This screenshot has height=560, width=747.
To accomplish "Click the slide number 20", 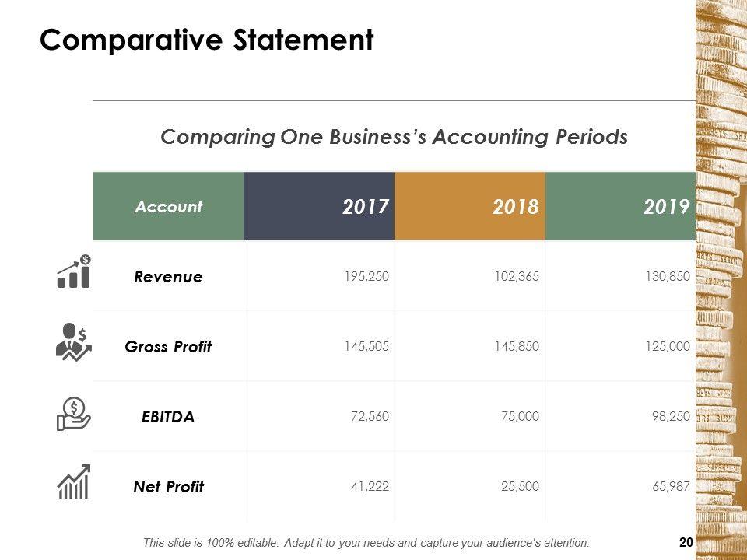I will [x=686, y=543].
